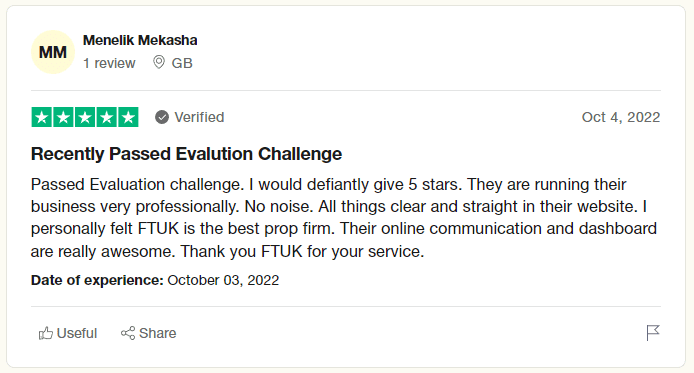Click the thumbs-up Useful icon

[x=46, y=333]
